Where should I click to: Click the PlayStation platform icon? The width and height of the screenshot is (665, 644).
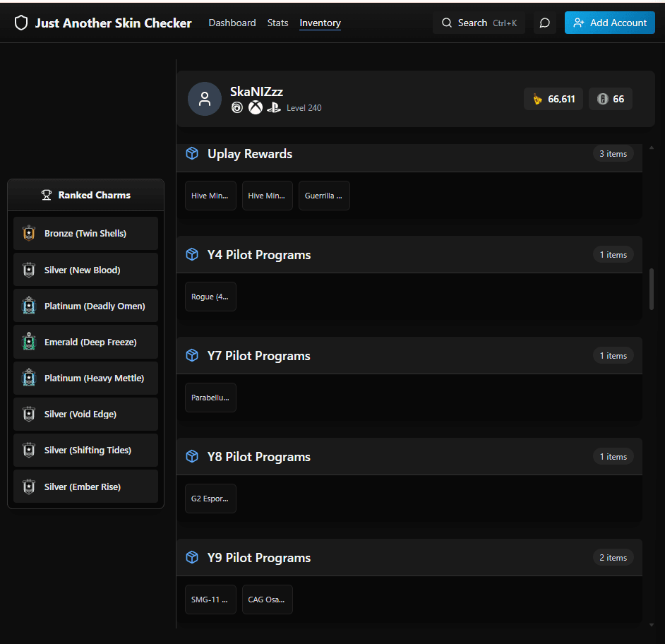(273, 108)
